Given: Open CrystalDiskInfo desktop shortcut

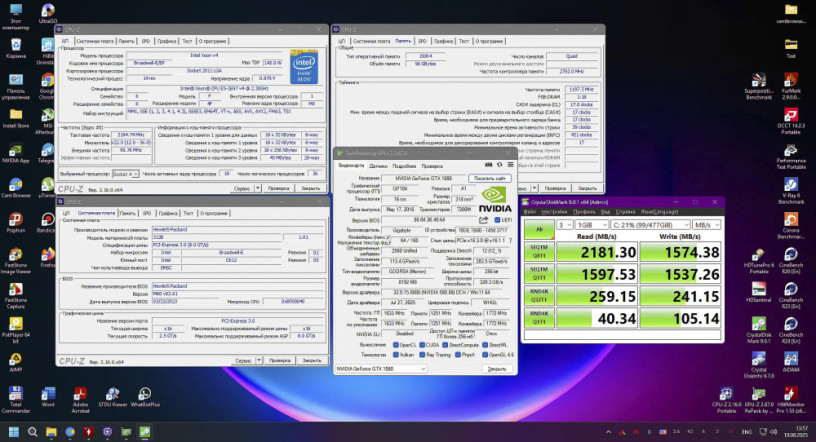Looking at the screenshot, I should [759, 365].
